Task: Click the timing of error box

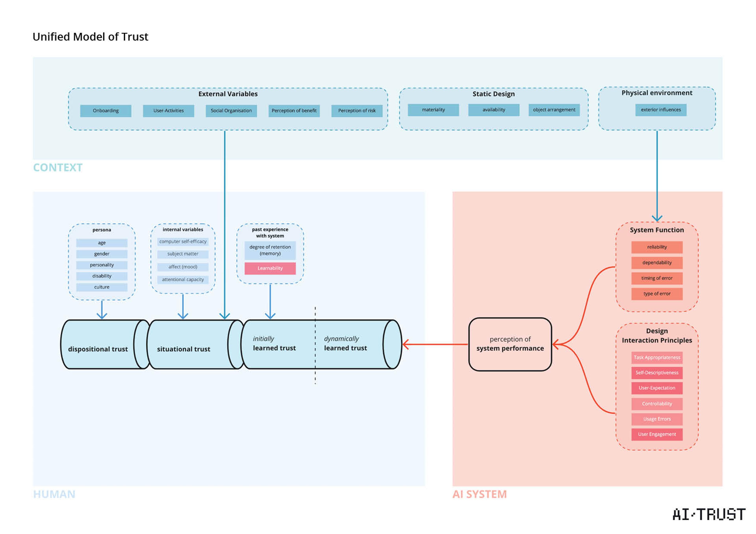Action: 657,278
